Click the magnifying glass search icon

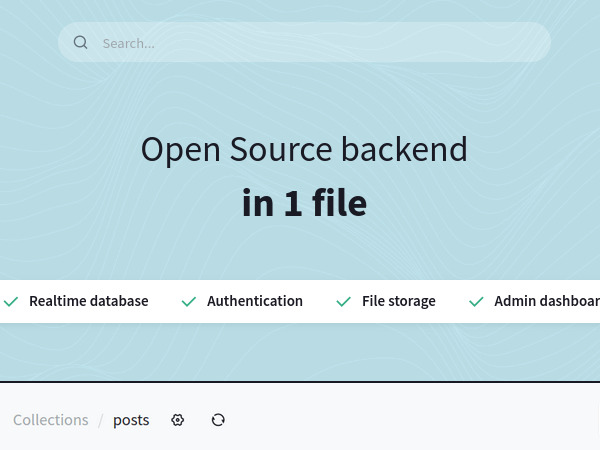(x=81, y=43)
